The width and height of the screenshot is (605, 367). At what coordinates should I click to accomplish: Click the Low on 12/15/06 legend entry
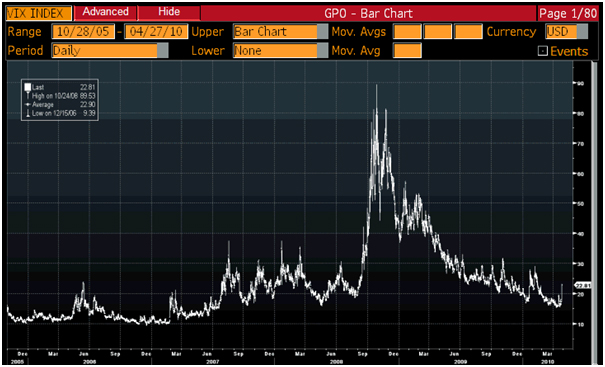pos(60,113)
